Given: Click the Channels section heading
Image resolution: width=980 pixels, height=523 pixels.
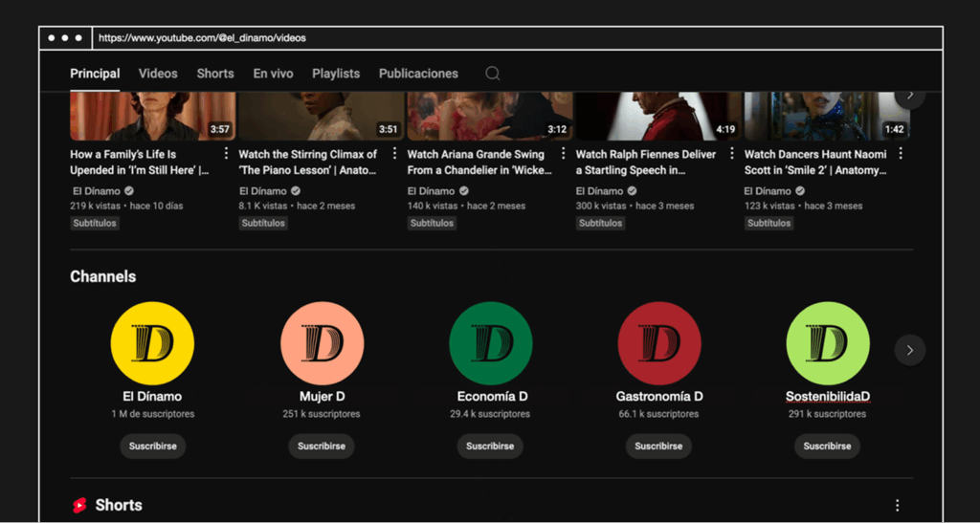Looking at the screenshot, I should point(103,276).
